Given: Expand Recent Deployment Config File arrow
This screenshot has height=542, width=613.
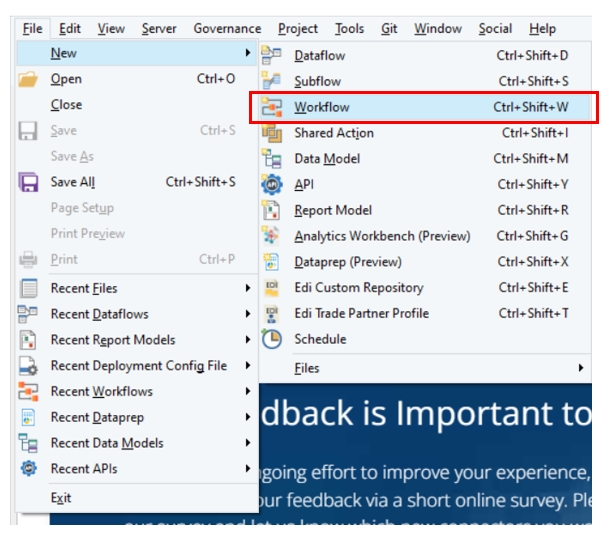Looking at the screenshot, I should [248, 366].
